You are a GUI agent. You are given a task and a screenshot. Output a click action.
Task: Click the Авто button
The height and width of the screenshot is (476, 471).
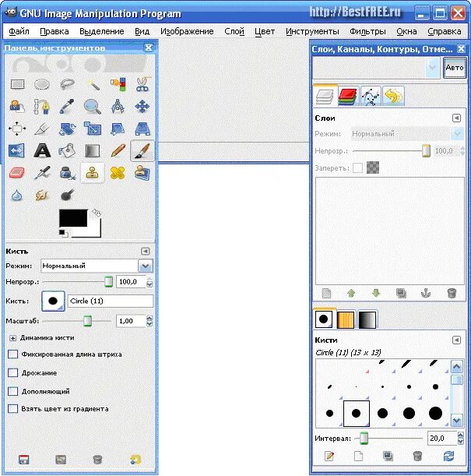[x=455, y=68]
